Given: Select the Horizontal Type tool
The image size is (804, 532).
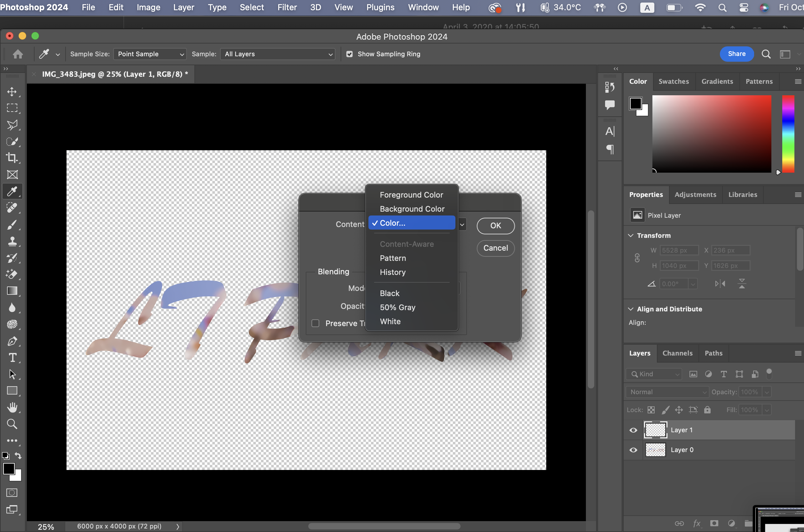Looking at the screenshot, I should click(x=12, y=358).
